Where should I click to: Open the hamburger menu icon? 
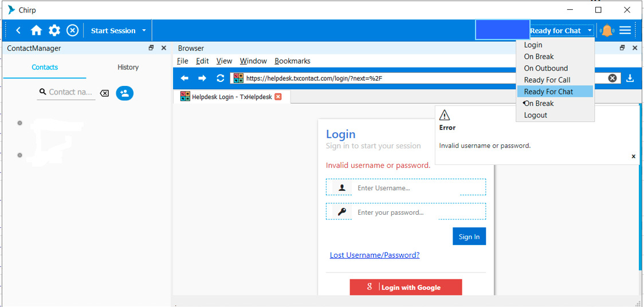(625, 30)
